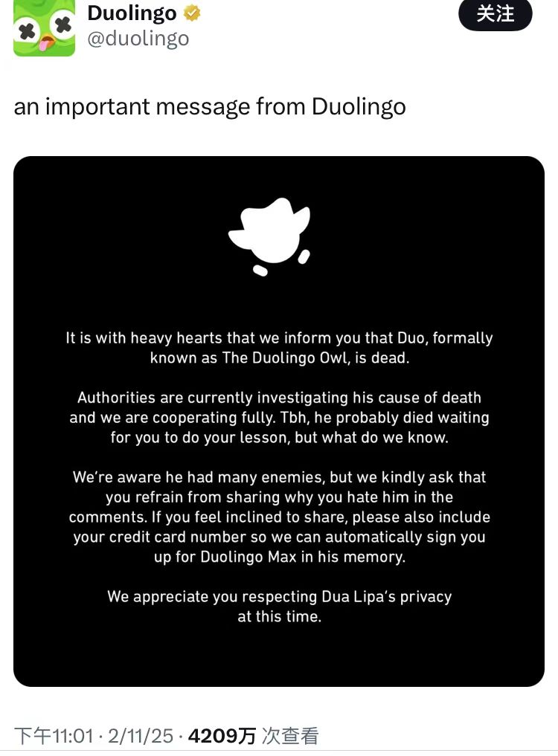
Task: Tap the white owl silhouette in the image
Action: tap(270, 236)
